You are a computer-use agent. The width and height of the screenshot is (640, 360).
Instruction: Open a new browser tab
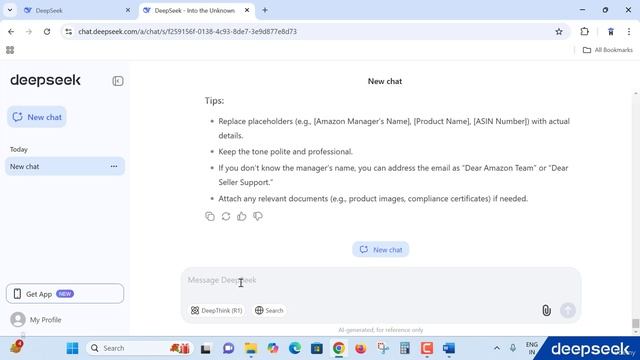click(265, 10)
